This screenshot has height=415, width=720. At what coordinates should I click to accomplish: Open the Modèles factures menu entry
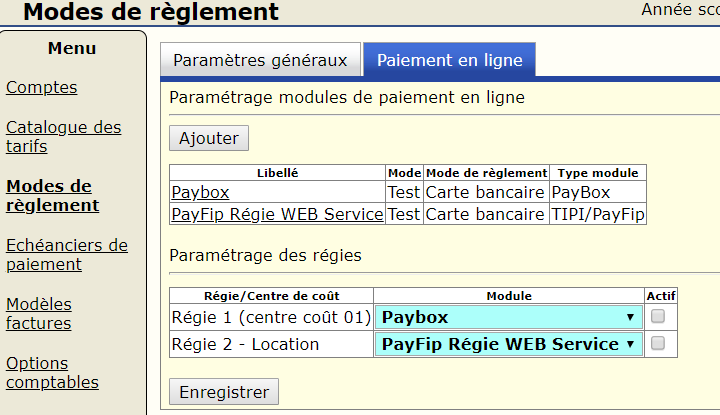click(x=39, y=314)
